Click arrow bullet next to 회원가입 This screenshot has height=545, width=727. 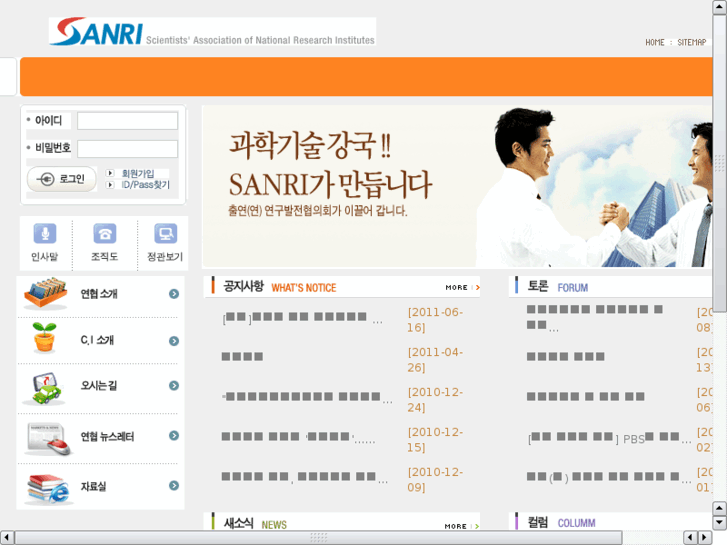tap(110, 173)
